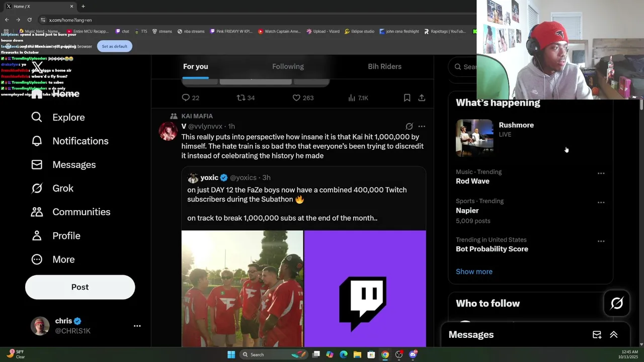
Task: Click share icon on the top post
Action: tap(422, 98)
